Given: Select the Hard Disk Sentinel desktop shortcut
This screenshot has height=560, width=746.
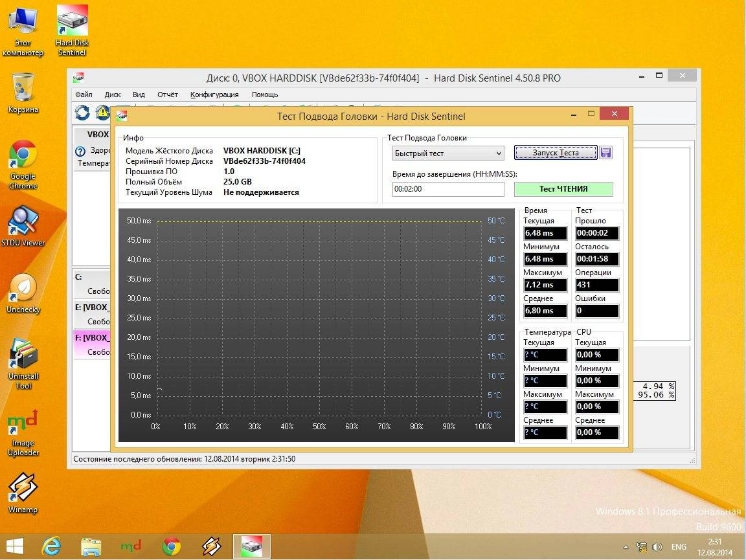Looking at the screenshot, I should [x=72, y=32].
